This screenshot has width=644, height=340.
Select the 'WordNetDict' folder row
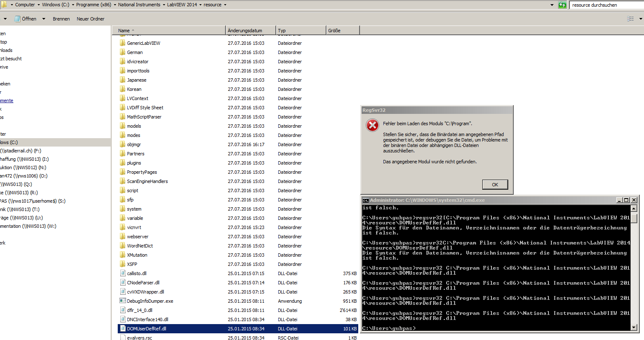[x=238, y=246]
